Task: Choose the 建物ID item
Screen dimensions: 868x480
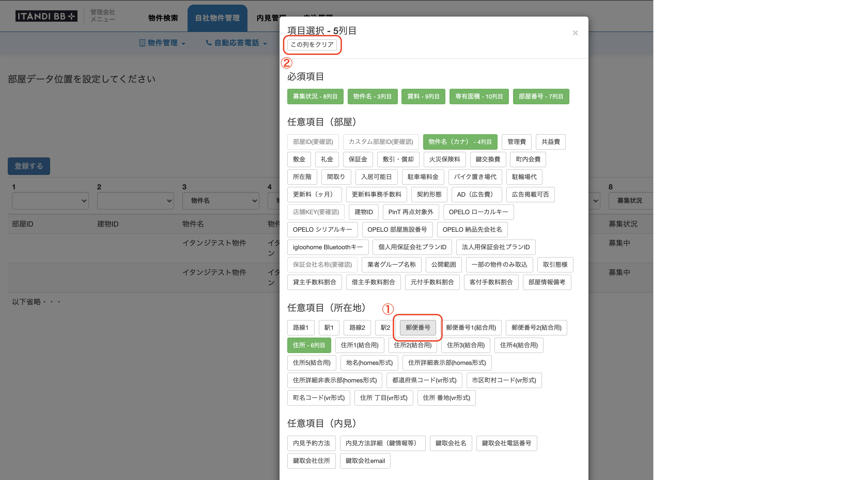Action: coord(363,212)
